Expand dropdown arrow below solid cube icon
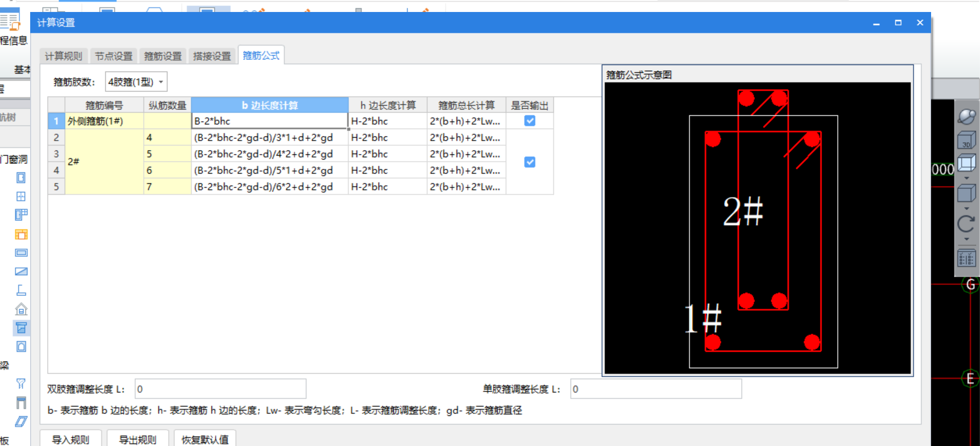This screenshot has height=446, width=980. coord(966,208)
